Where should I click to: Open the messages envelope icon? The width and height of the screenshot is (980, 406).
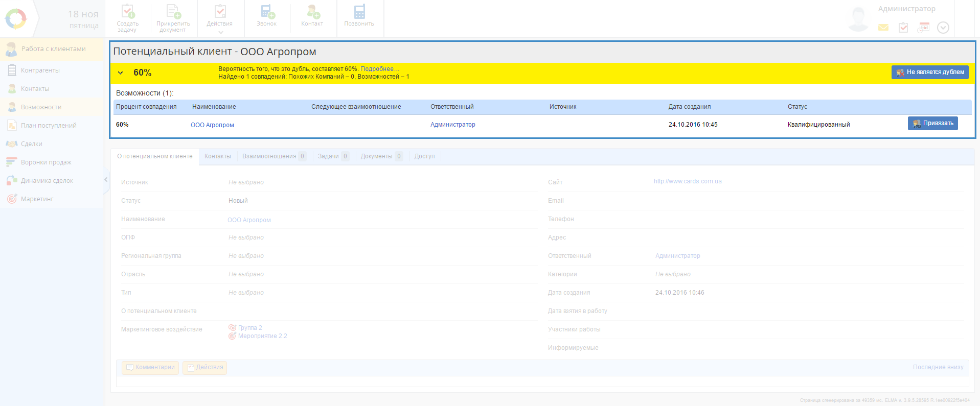pyautogui.click(x=883, y=28)
